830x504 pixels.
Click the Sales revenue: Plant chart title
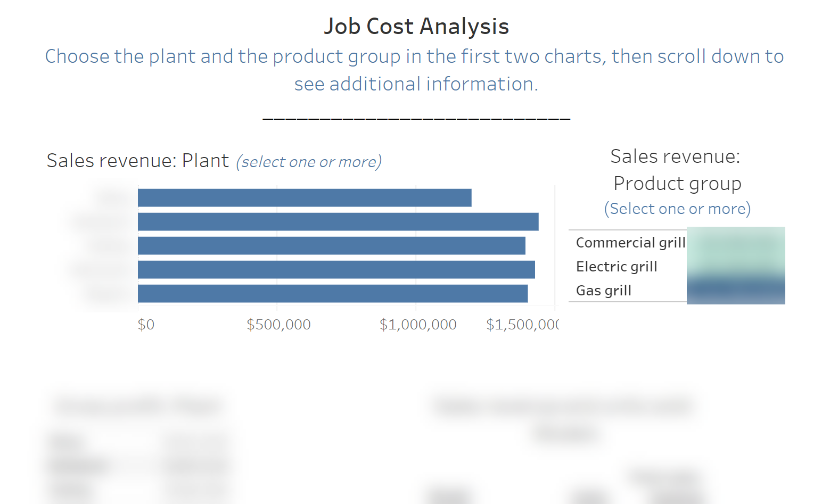(x=137, y=161)
